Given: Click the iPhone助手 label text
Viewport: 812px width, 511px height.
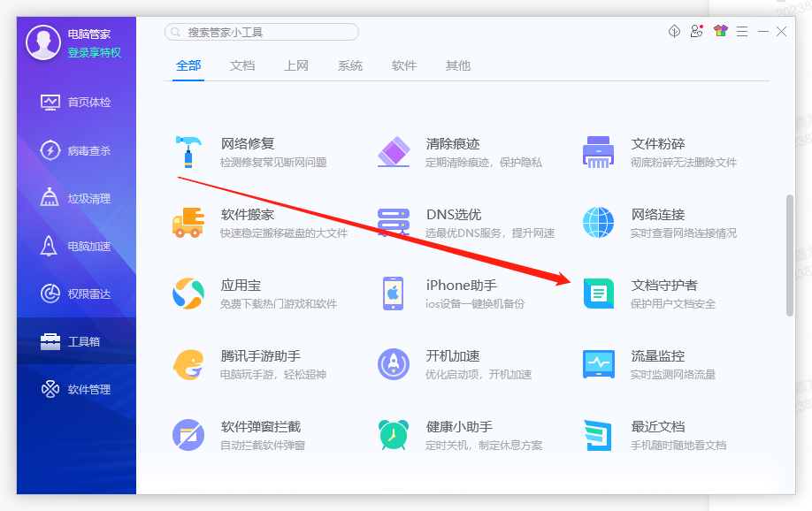Looking at the screenshot, I should click(462, 286).
